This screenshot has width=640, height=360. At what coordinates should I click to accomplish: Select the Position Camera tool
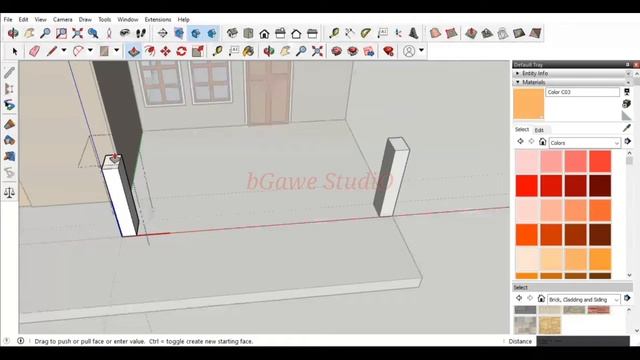(109, 33)
